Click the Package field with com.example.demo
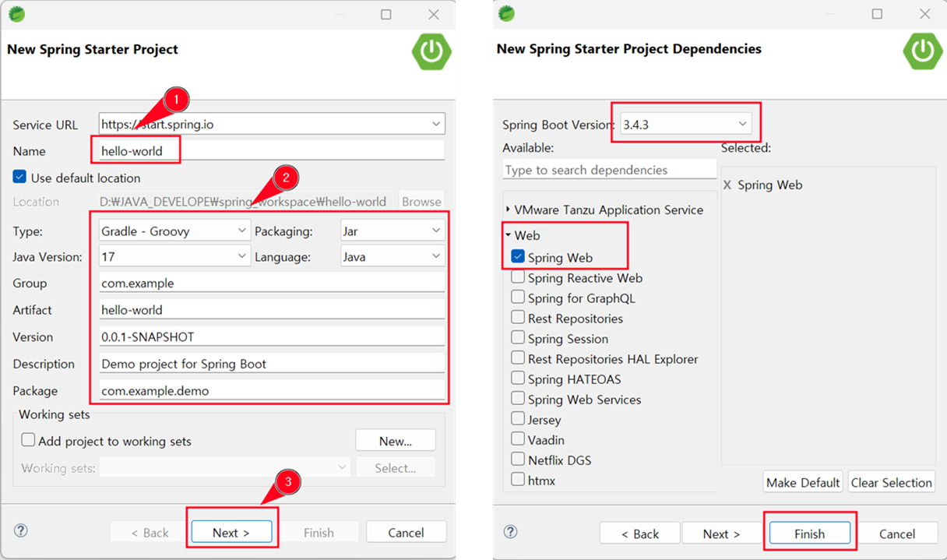 click(x=271, y=390)
